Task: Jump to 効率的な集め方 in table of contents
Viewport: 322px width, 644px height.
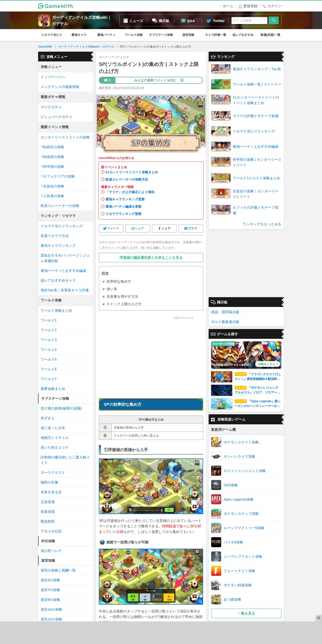Action: coord(119,281)
